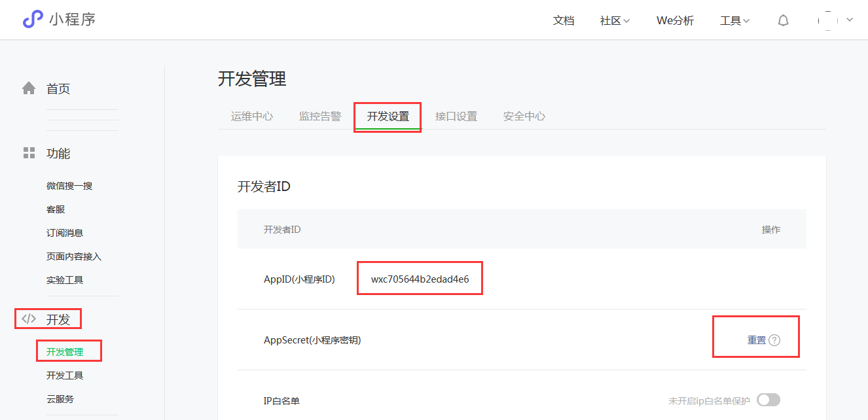Open We分析 from the top navigation
The image size is (868, 420).
click(675, 21)
